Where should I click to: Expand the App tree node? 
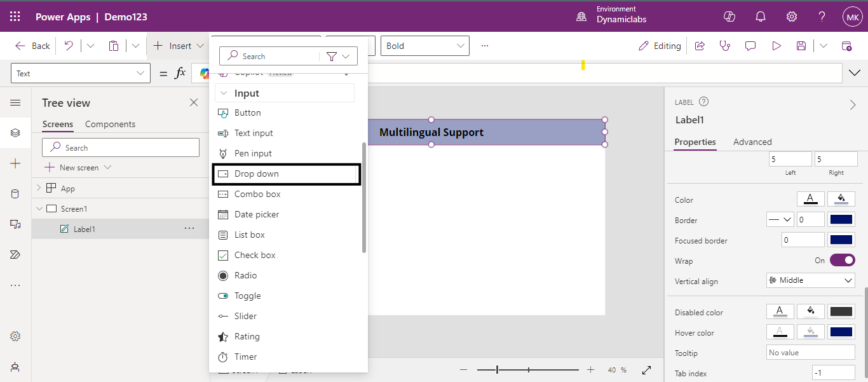coord(39,188)
